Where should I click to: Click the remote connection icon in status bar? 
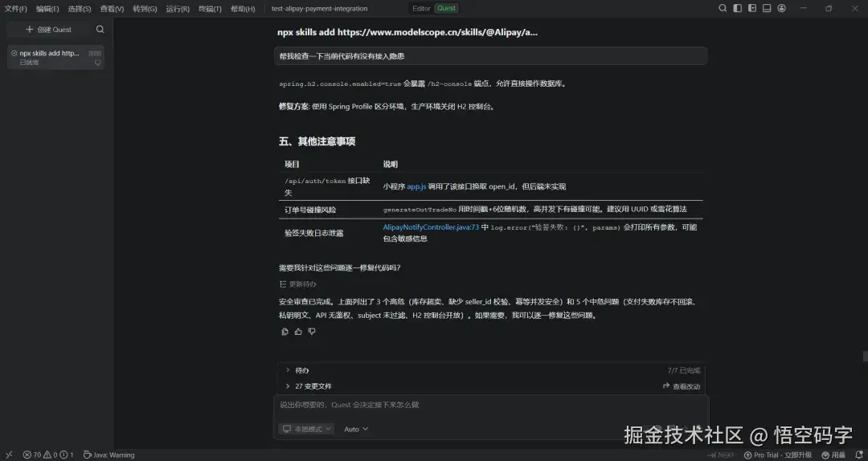(x=8, y=455)
